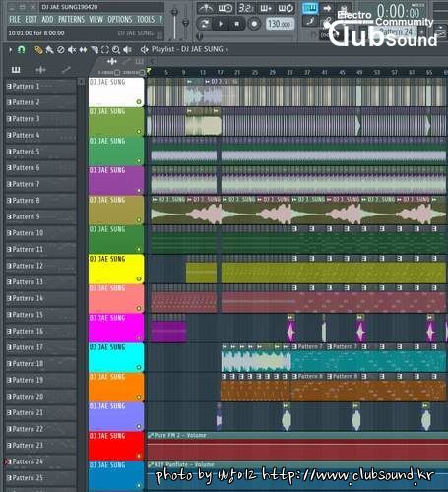
Task: Click the arrow icon in top toolbar
Action: tap(327, 8)
